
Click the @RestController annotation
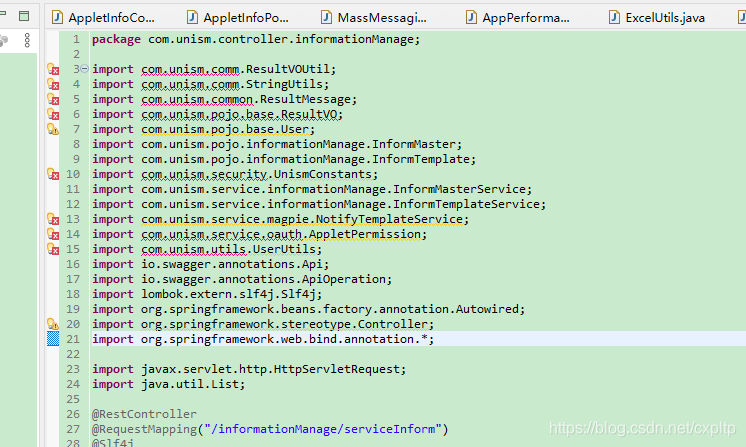click(x=144, y=414)
